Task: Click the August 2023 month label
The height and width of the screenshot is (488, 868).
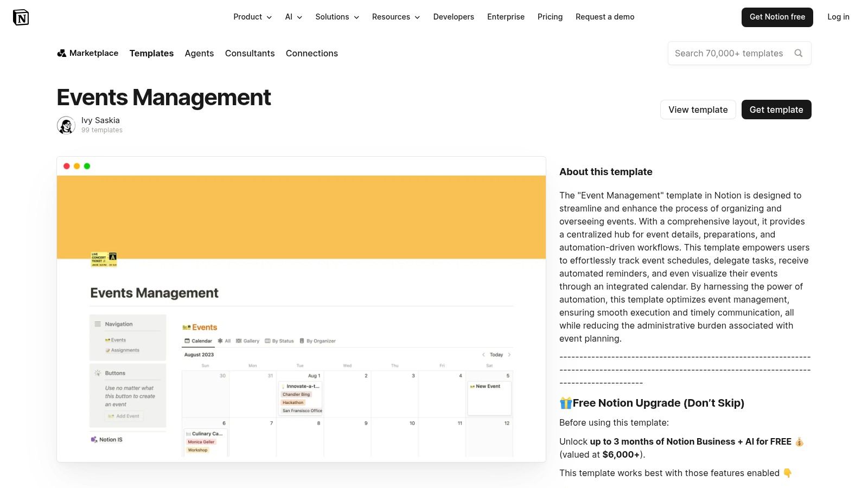Action: tap(199, 355)
